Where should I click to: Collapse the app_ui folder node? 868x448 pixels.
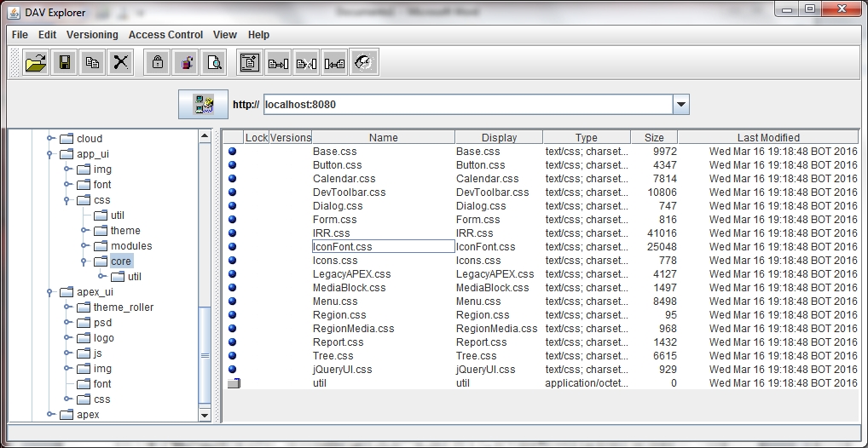[x=50, y=154]
